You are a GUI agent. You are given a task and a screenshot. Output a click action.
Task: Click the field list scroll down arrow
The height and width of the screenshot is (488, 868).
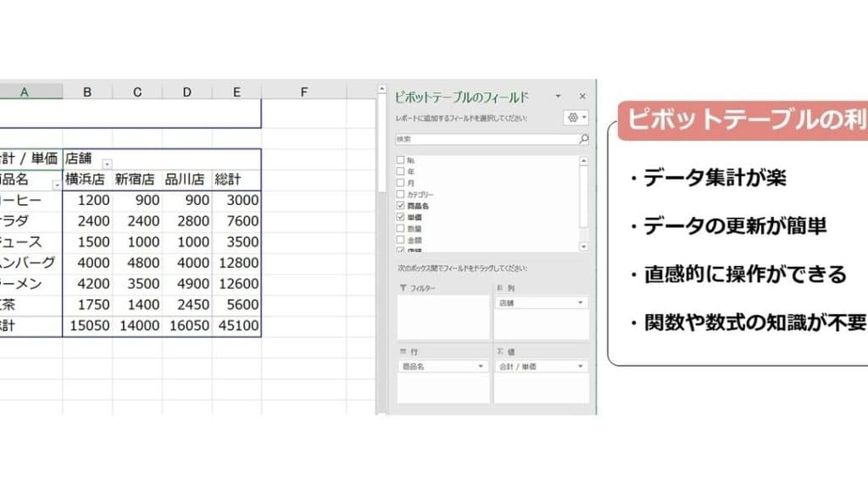pyautogui.click(x=583, y=247)
